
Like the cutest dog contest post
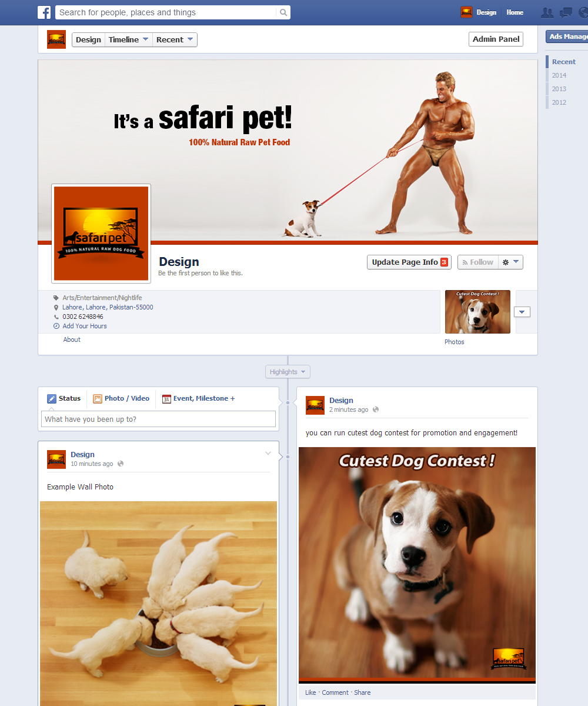click(310, 692)
